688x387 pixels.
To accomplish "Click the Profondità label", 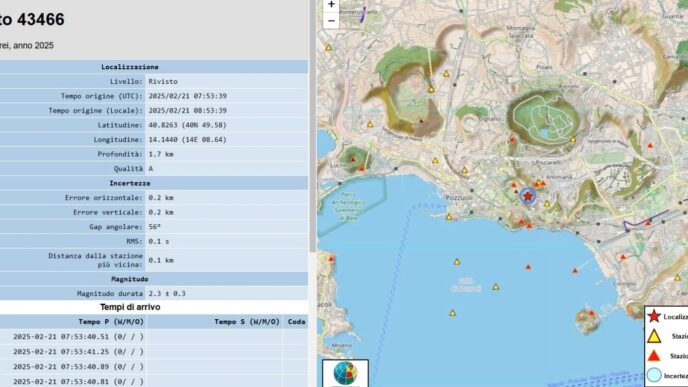I will [120, 154].
